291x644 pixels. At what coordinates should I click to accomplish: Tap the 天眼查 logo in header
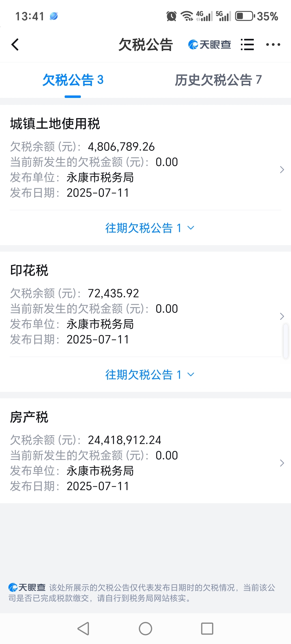point(209,44)
